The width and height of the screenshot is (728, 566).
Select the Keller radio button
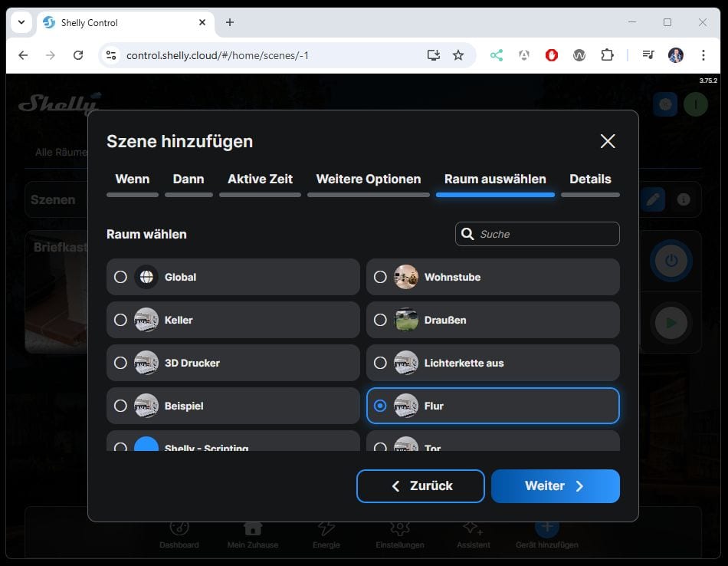120,320
